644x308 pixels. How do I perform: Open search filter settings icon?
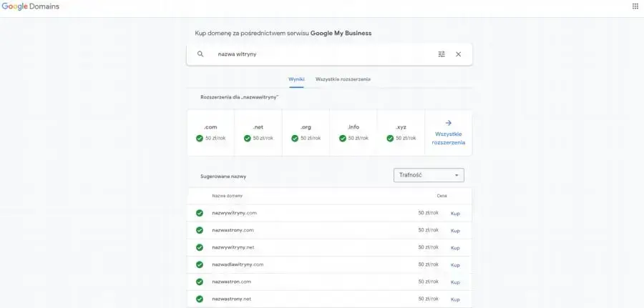coord(441,54)
